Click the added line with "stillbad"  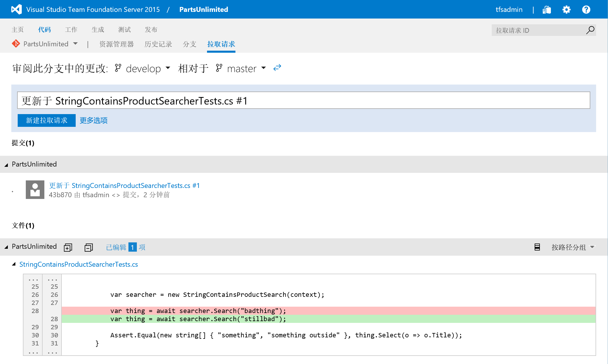pyautogui.click(x=328, y=319)
